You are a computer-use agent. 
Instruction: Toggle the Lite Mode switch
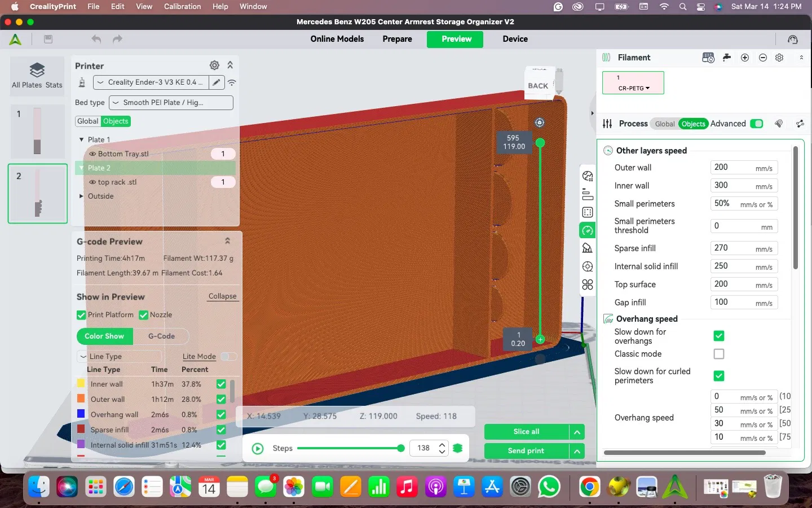228,356
